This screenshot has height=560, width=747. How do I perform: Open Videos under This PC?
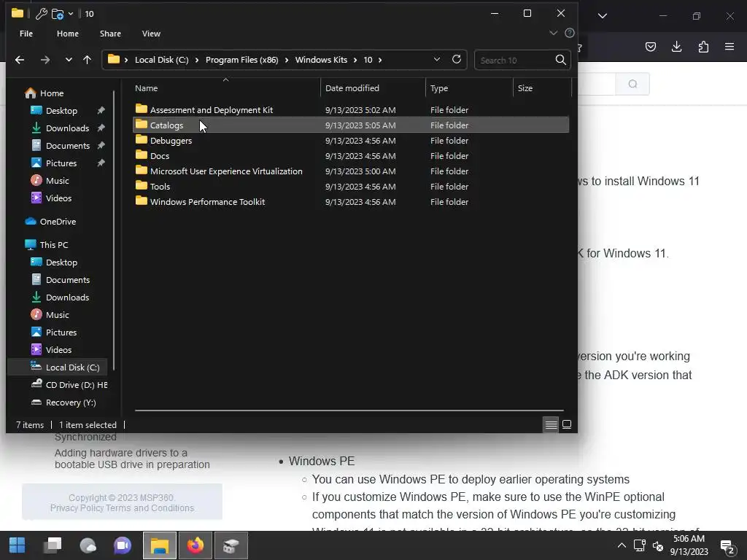point(58,349)
